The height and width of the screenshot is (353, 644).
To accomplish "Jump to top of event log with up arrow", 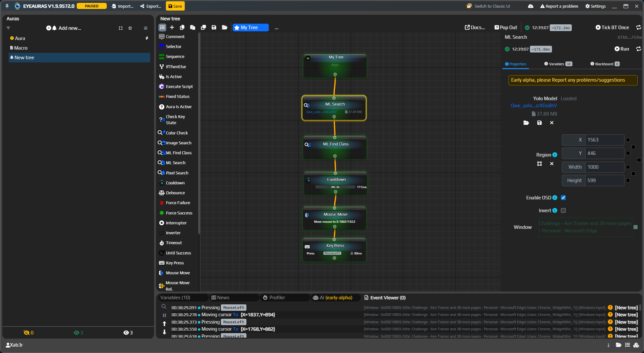I will tap(164, 324).
